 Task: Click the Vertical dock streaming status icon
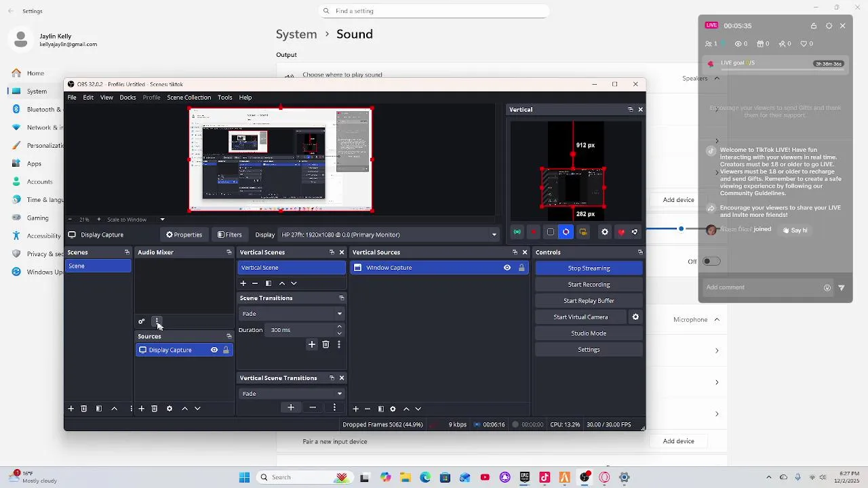tap(517, 232)
